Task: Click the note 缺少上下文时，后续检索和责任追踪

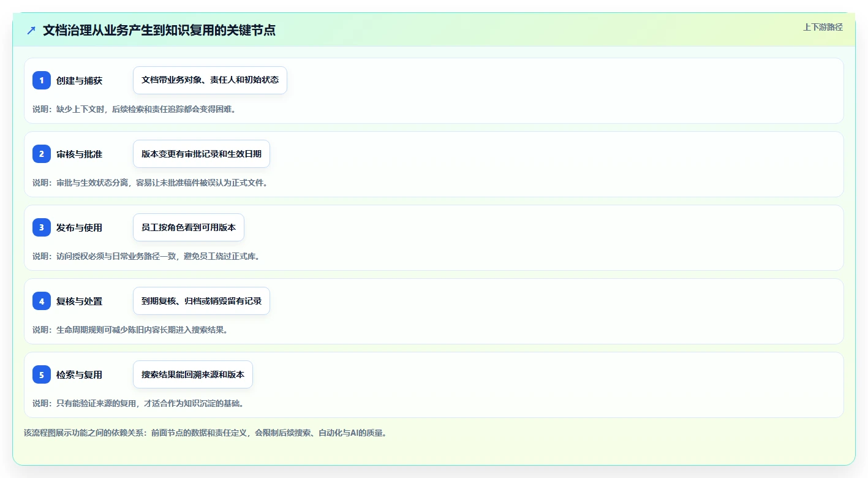Action: tap(134, 109)
